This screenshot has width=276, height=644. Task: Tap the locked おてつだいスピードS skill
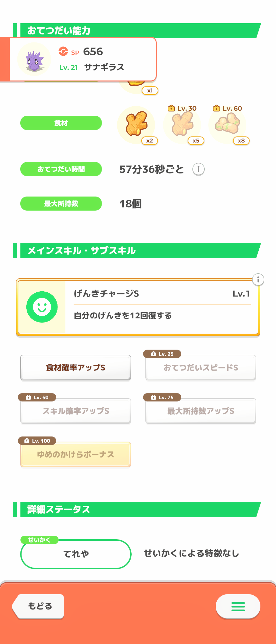coord(201,367)
